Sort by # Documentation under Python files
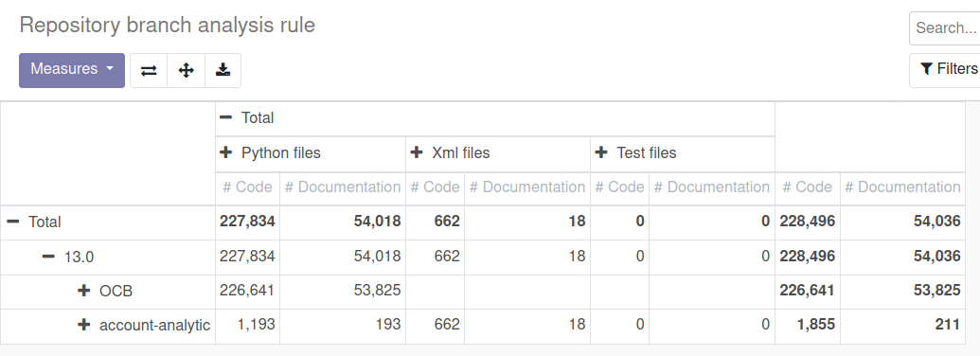 [x=343, y=188]
